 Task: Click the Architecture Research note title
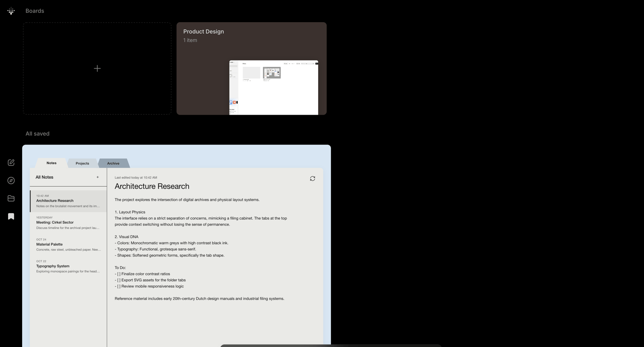tap(152, 186)
